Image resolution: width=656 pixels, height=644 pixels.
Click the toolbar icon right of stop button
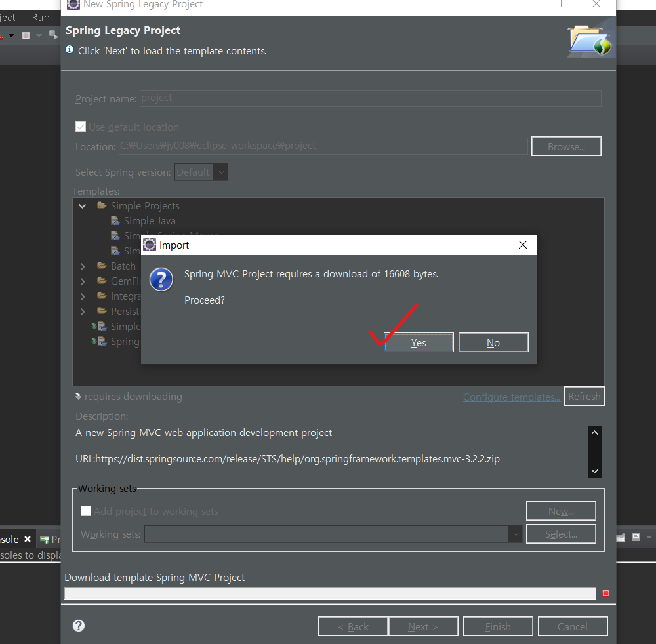[x=54, y=35]
